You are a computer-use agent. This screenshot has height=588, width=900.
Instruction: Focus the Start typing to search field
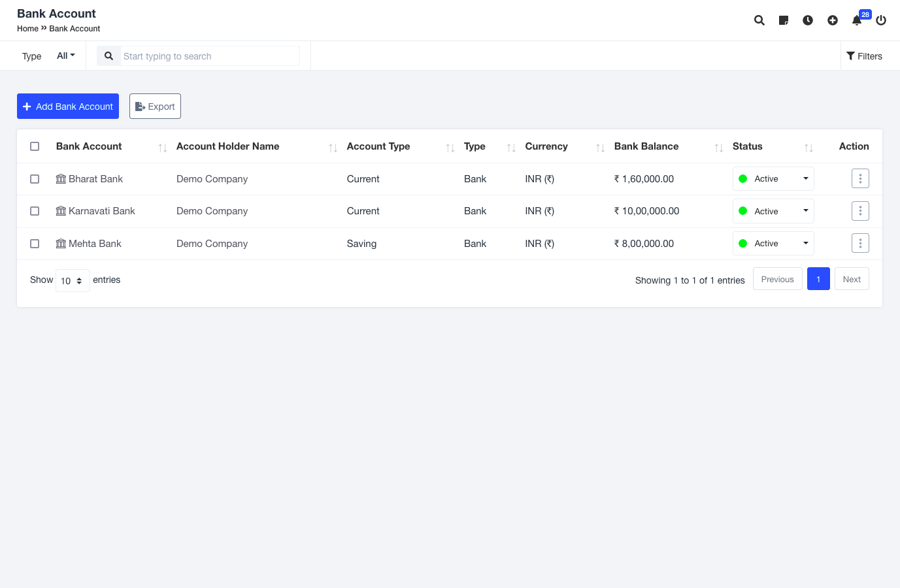tap(209, 56)
